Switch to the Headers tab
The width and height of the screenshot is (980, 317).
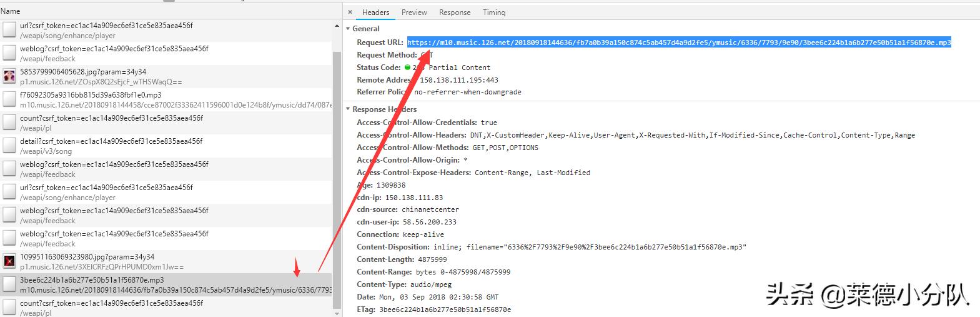point(375,13)
